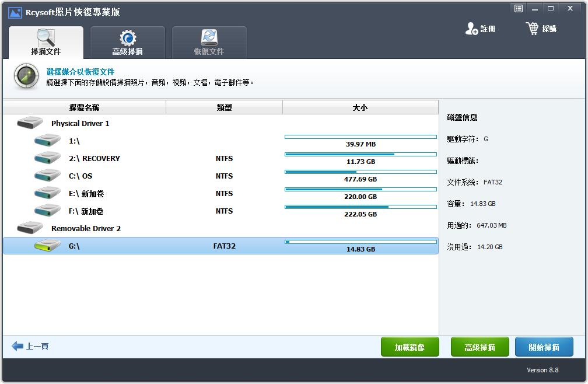Go back using 上一頁 link
Viewport: 588px width, 384px height.
click(x=30, y=346)
